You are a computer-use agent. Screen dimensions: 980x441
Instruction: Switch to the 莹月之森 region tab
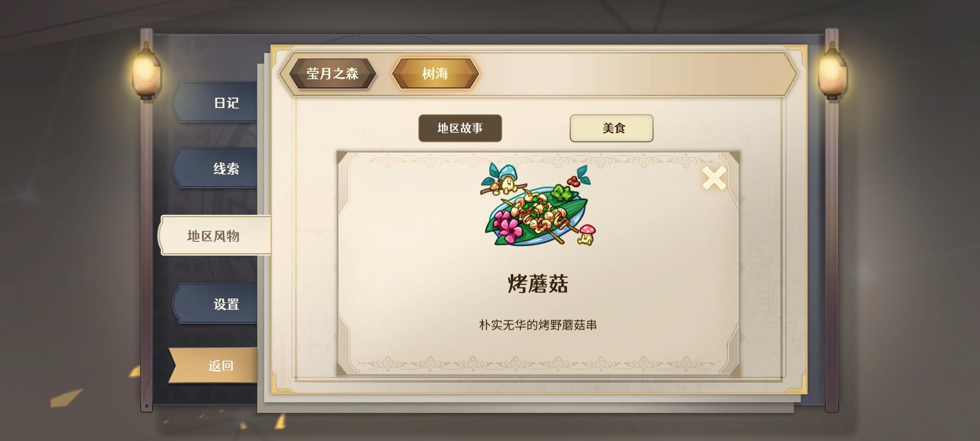[x=332, y=73]
